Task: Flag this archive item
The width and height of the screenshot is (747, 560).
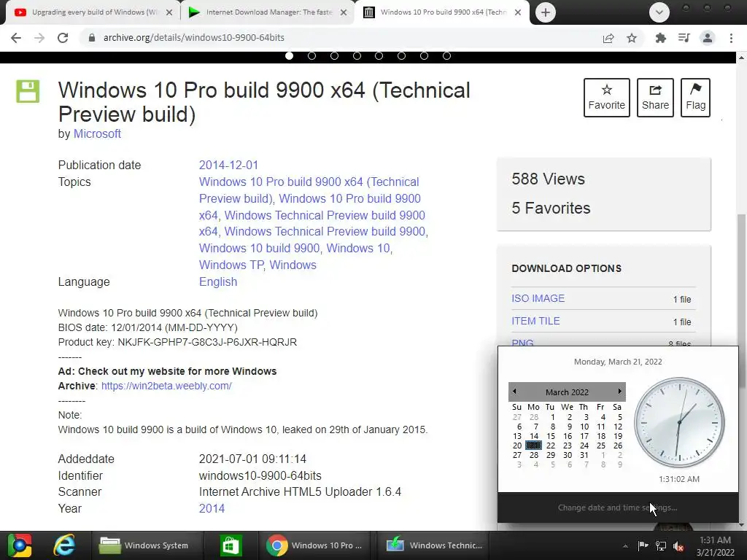Action: [695, 98]
